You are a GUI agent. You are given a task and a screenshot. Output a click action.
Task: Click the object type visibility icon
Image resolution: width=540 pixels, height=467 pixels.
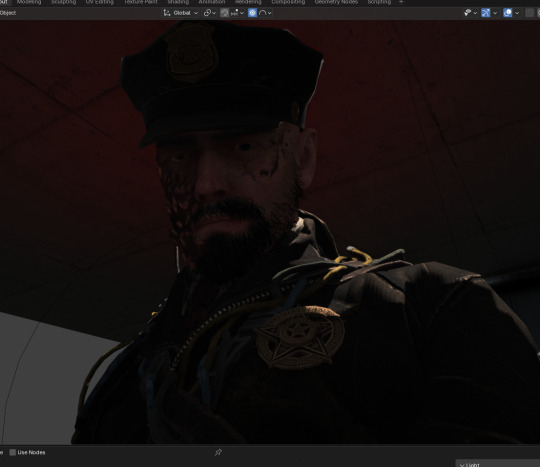pos(467,13)
